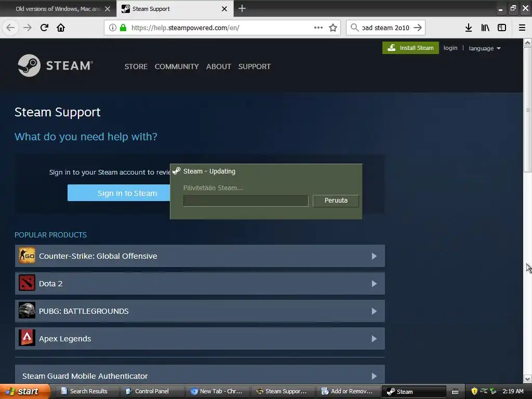Screen dimensions: 532x399
Task: Open the STORE menu
Action: click(x=136, y=66)
